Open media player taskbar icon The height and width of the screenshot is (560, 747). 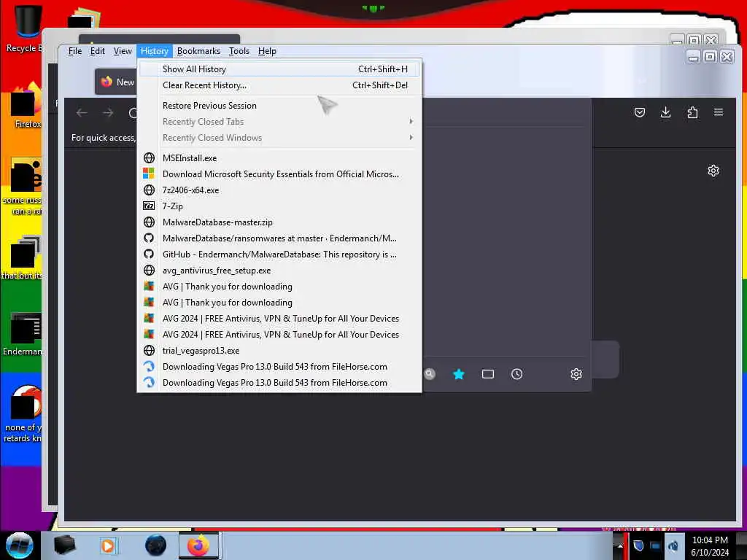108,545
